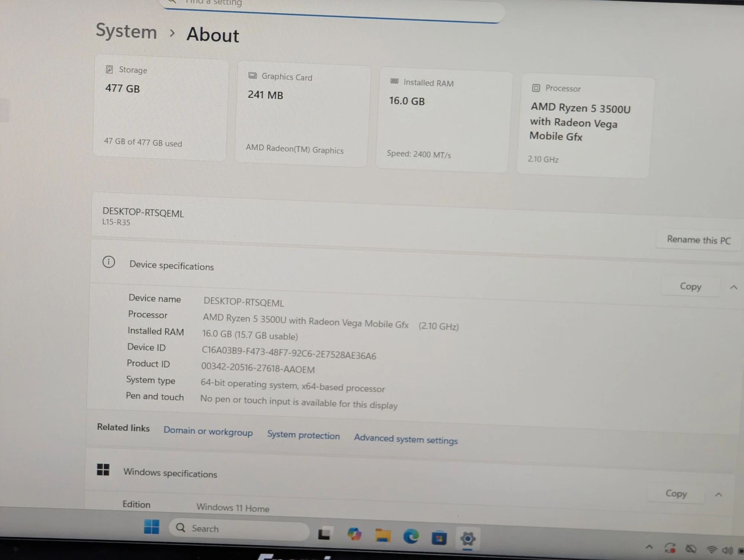
Task: Click the Windows specifications logo icon
Action: click(103, 469)
